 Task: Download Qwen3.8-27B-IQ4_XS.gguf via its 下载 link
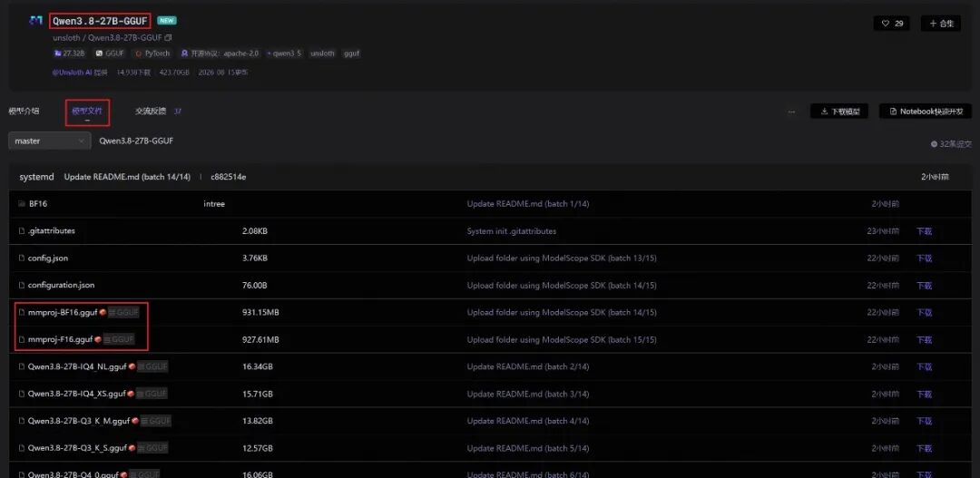tap(924, 395)
